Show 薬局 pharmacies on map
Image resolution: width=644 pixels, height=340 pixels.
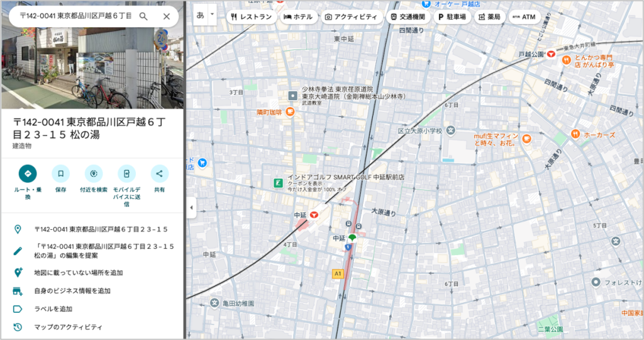point(489,17)
